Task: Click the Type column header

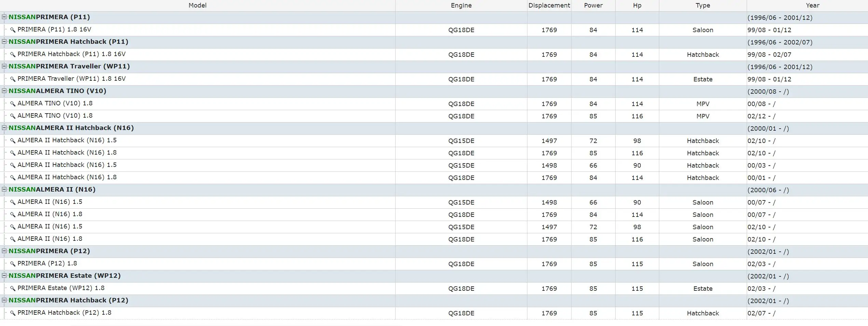Action: point(703,5)
